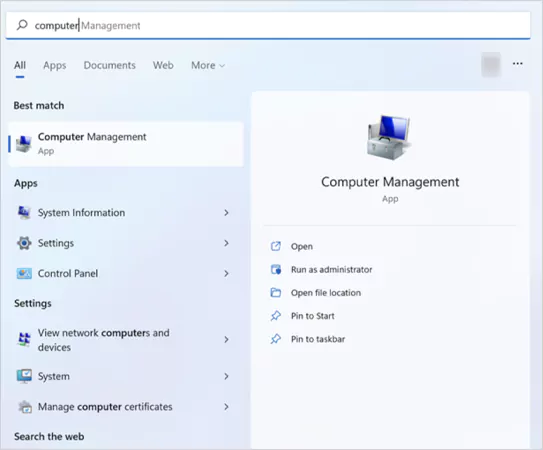Expand View network computers chevron

pyautogui.click(x=226, y=339)
